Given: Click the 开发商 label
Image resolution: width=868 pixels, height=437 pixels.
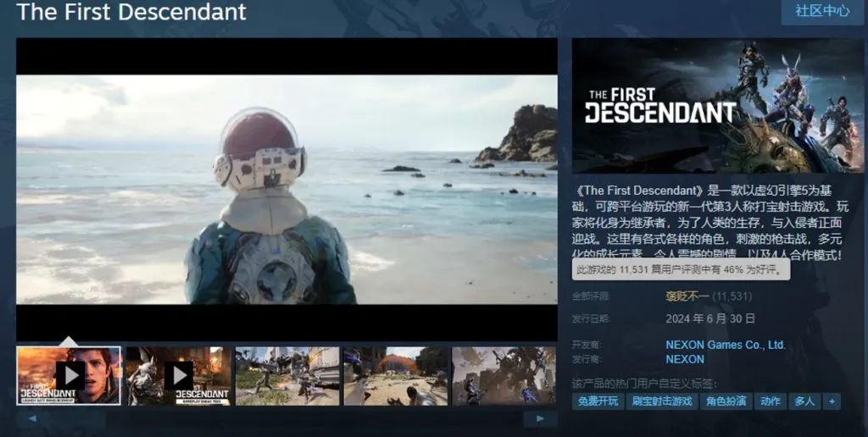Looking at the screenshot, I should pos(587,345).
